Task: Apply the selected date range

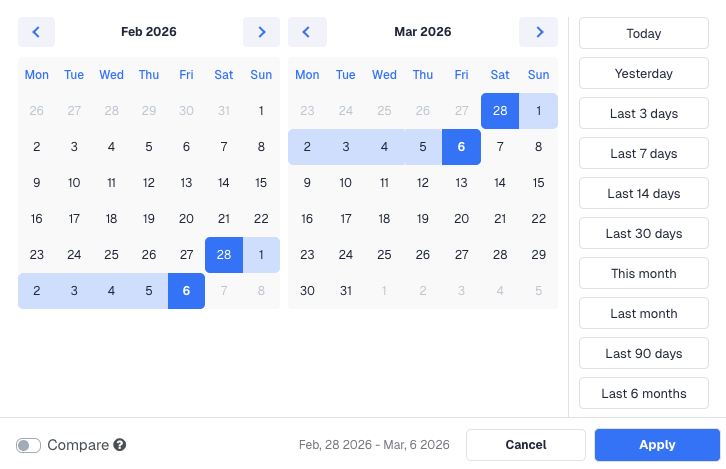Action: pyautogui.click(x=656, y=445)
